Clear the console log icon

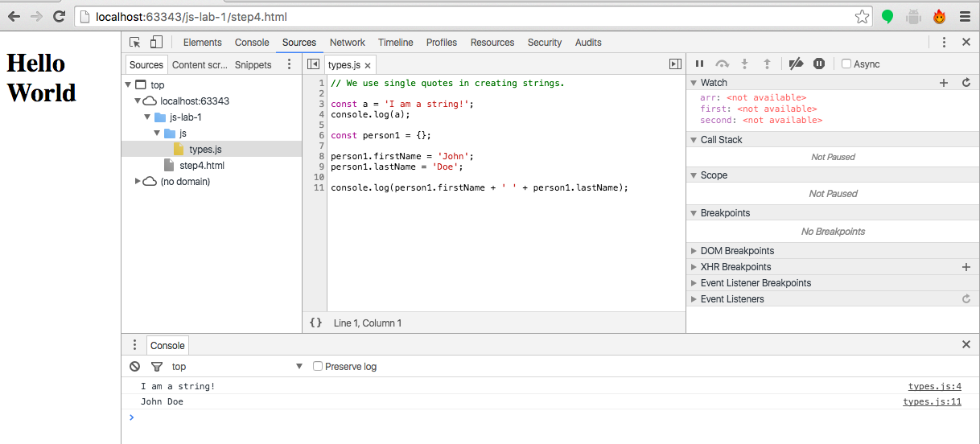point(135,367)
